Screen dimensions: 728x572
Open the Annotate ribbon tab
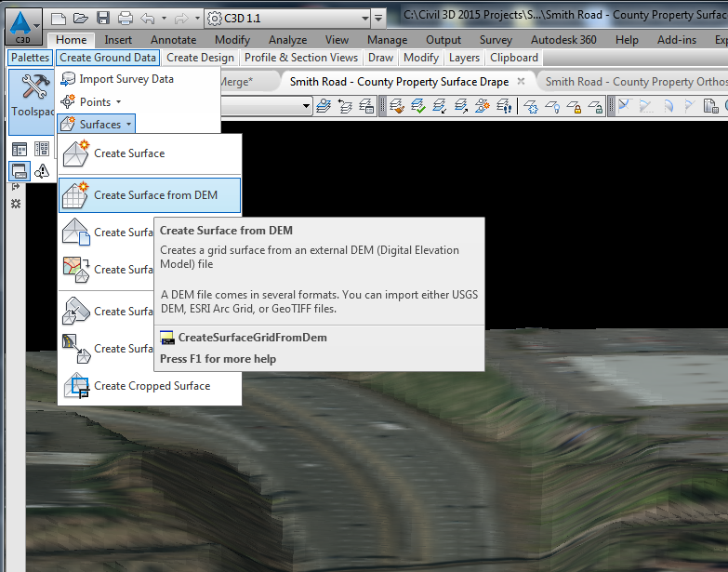point(174,40)
